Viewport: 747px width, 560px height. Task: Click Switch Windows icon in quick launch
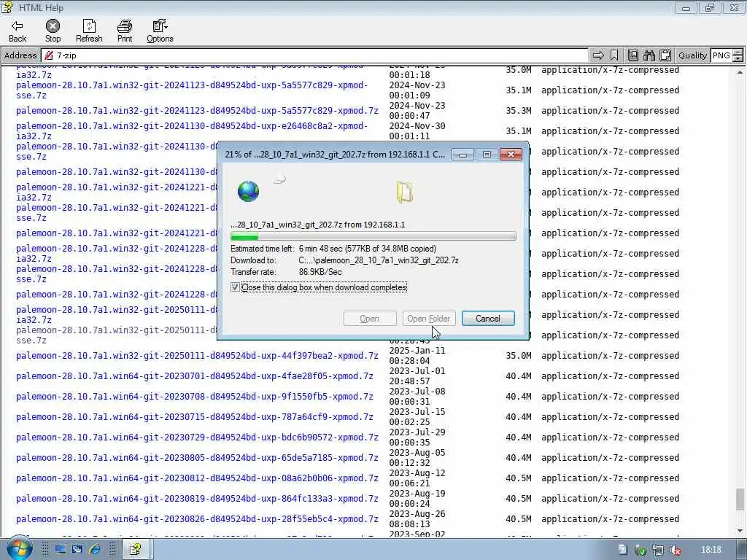pyautogui.click(x=77, y=550)
